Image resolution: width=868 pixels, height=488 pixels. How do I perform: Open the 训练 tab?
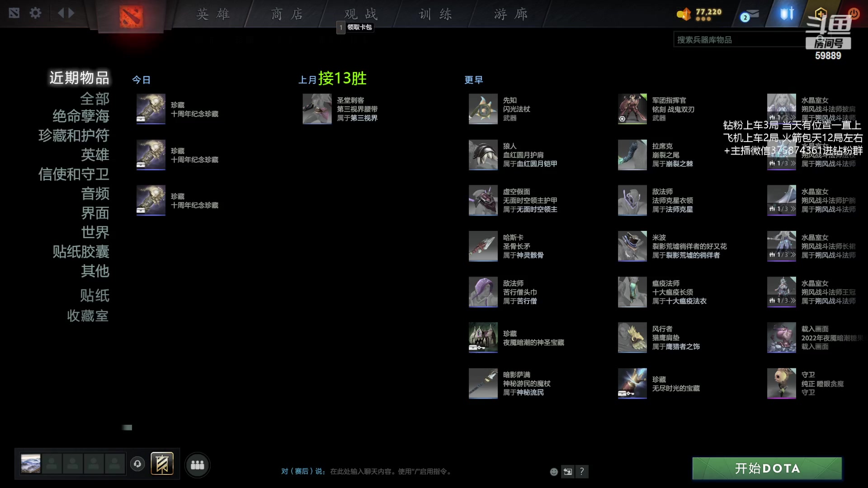click(435, 14)
